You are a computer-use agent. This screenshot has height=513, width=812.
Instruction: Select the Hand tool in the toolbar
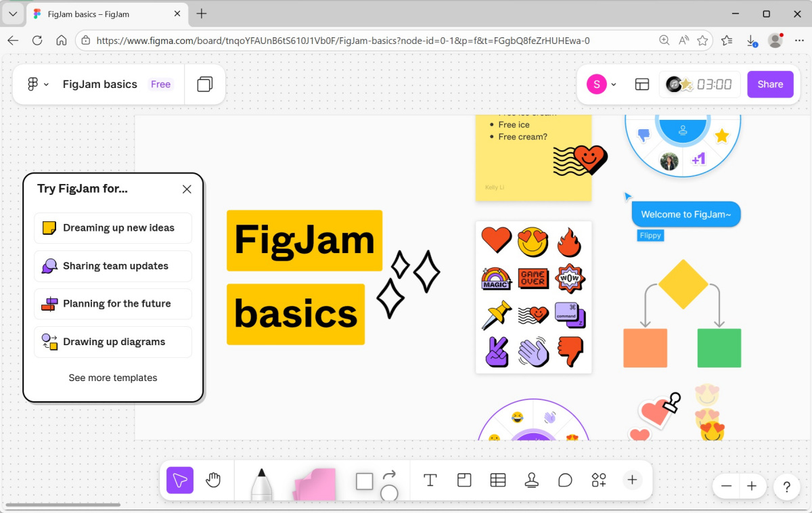(x=213, y=480)
